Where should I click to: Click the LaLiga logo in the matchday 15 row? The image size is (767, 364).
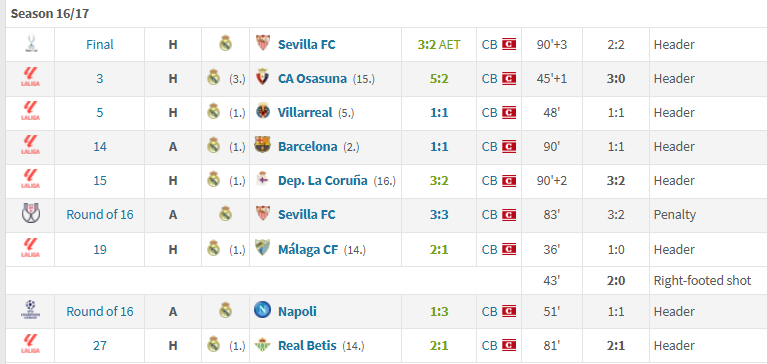tap(30, 180)
